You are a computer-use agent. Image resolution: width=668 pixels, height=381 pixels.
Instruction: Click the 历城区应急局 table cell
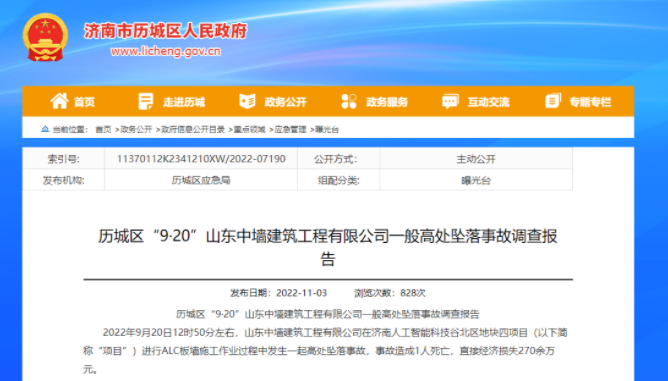[x=201, y=180]
